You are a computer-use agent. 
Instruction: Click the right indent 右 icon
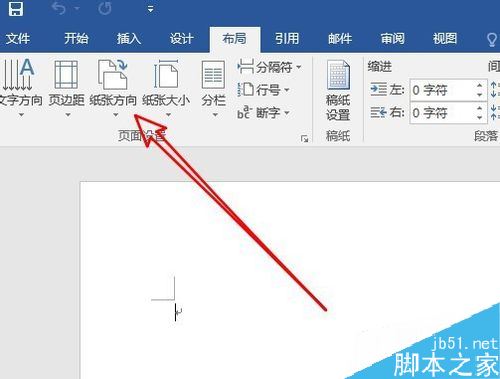379,113
